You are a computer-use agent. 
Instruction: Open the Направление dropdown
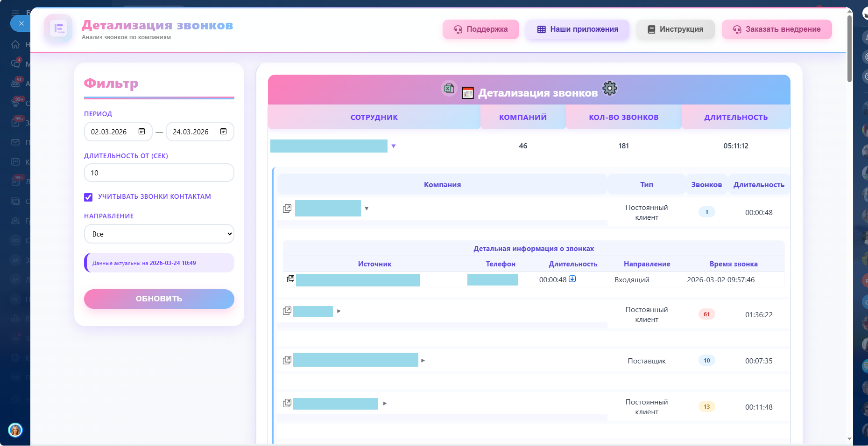coord(159,234)
